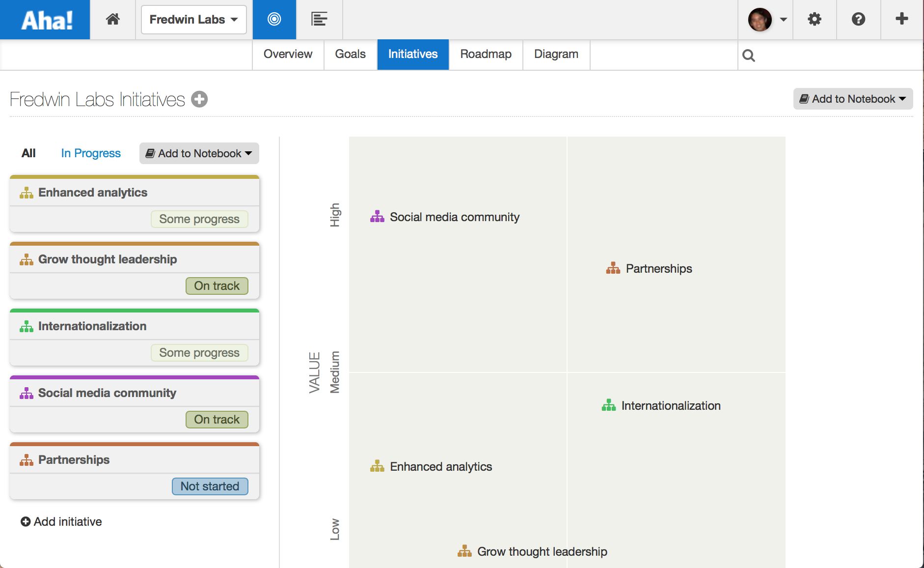Select the All initiatives filter
The image size is (924, 568).
coord(28,153)
